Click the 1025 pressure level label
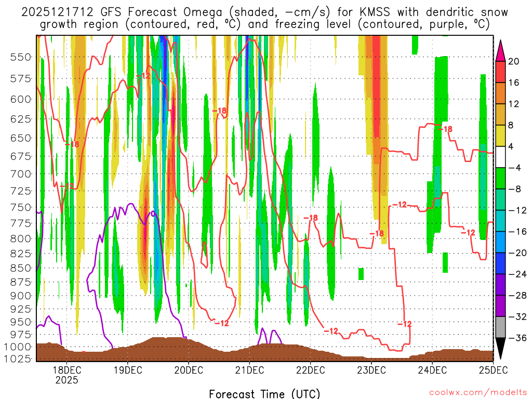Screen dimensions: 532x399 (x=18, y=358)
